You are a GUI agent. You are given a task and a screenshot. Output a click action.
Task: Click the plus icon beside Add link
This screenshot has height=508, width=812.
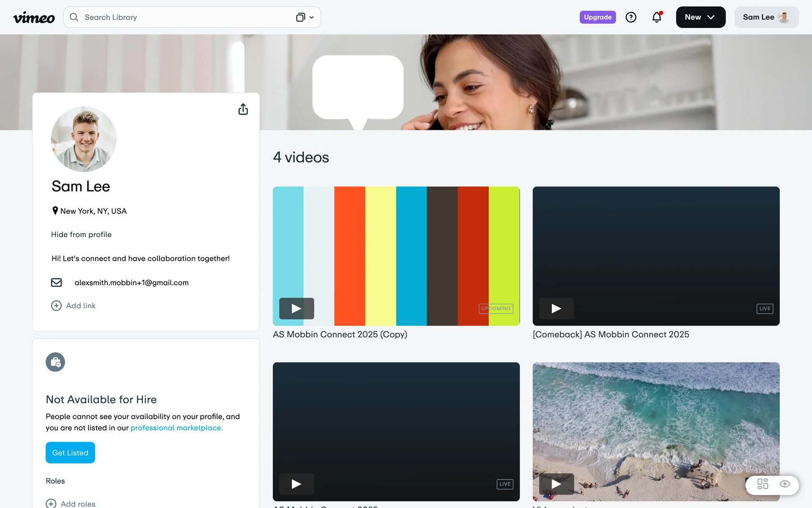point(56,306)
